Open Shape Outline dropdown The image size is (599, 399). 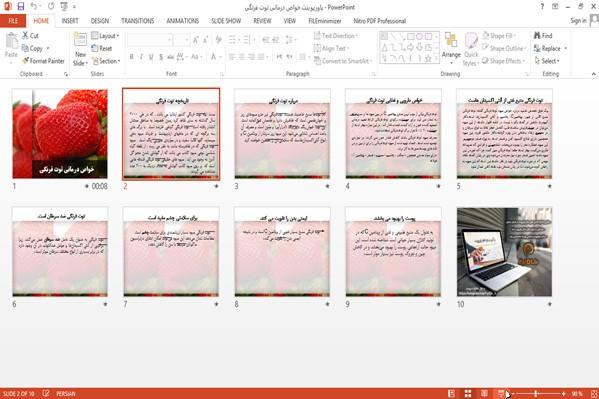click(x=504, y=48)
